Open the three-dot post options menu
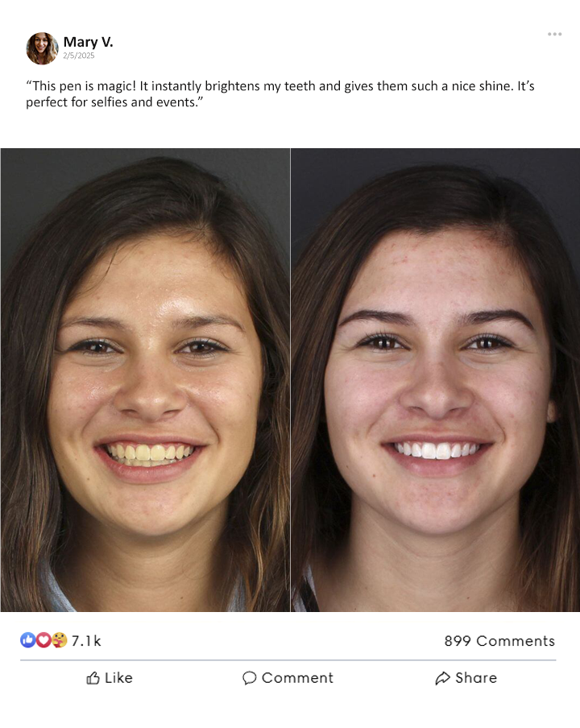This screenshot has height=728, width=580. [x=554, y=35]
